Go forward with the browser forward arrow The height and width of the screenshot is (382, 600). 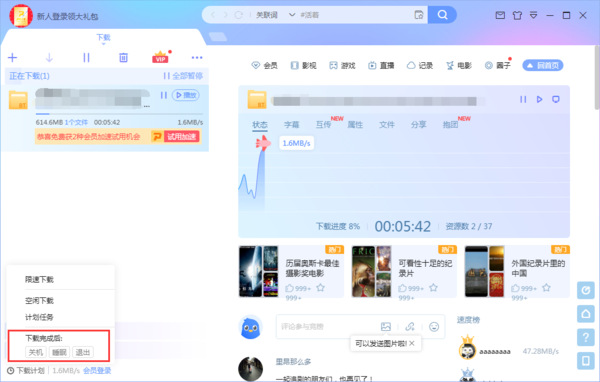click(x=225, y=15)
